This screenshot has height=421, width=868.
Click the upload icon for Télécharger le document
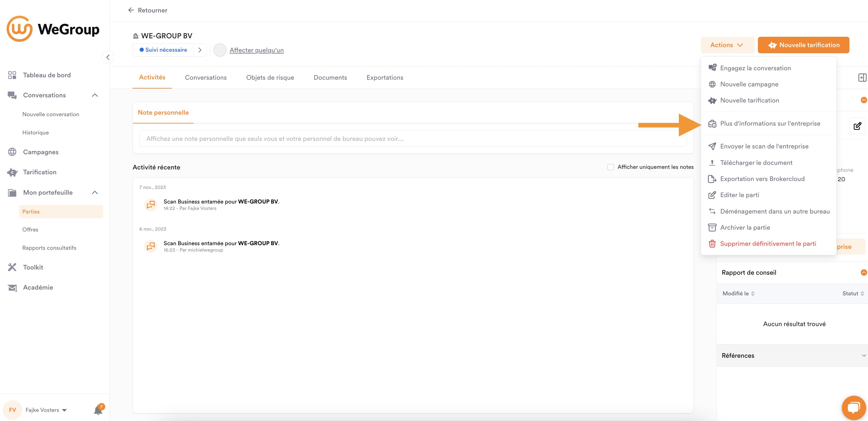pos(712,163)
